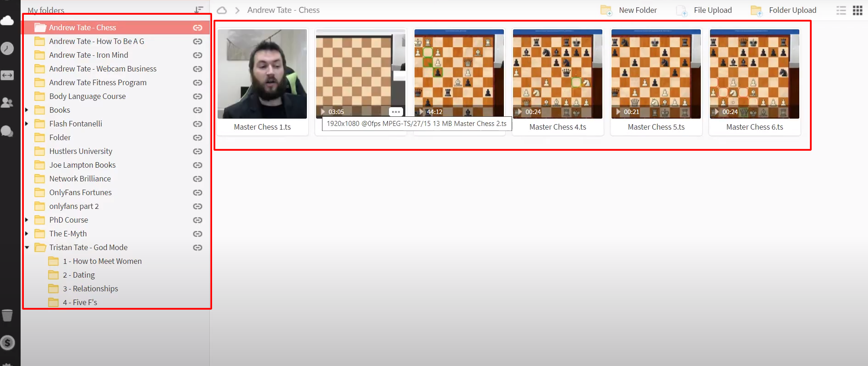Click Folder Upload button
Viewport: 868px width, 366px height.
tap(783, 10)
